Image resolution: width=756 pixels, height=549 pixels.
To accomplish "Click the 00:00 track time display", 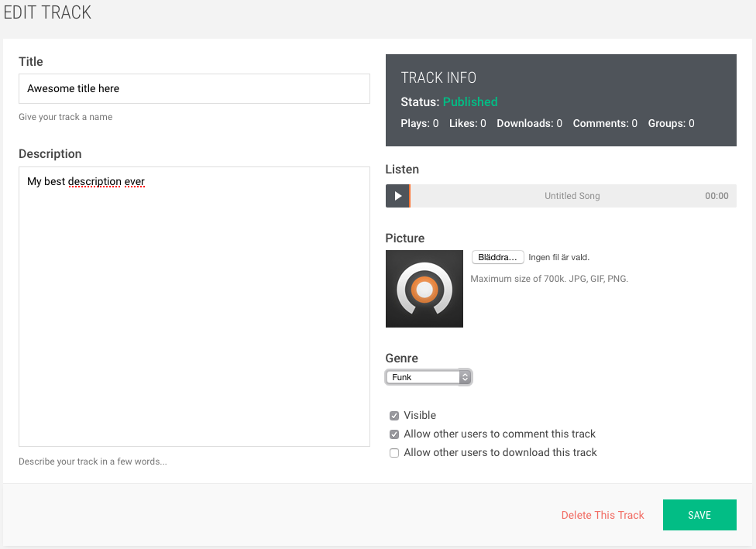I will [x=716, y=196].
